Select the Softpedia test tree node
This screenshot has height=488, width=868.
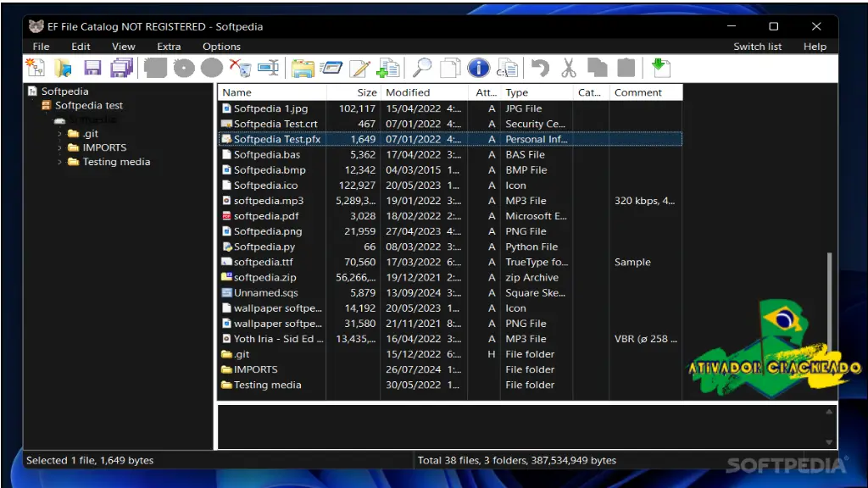coord(88,105)
